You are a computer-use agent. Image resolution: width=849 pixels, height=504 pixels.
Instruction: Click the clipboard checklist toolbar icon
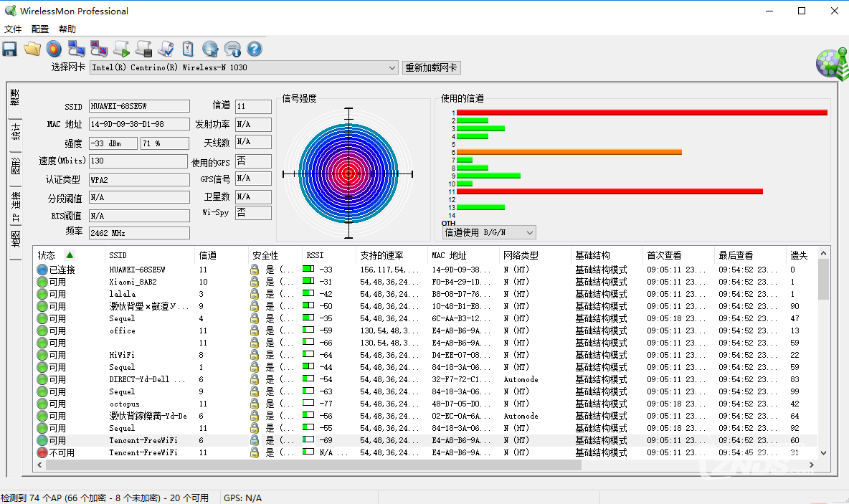(x=188, y=49)
